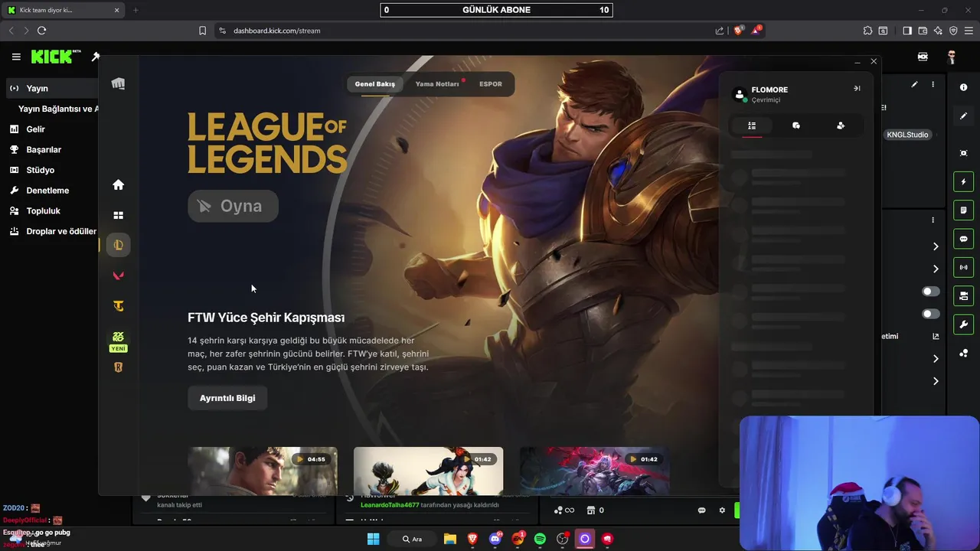Image resolution: width=980 pixels, height=551 pixels.
Task: Click the Ara search box on taskbar
Action: [412, 539]
